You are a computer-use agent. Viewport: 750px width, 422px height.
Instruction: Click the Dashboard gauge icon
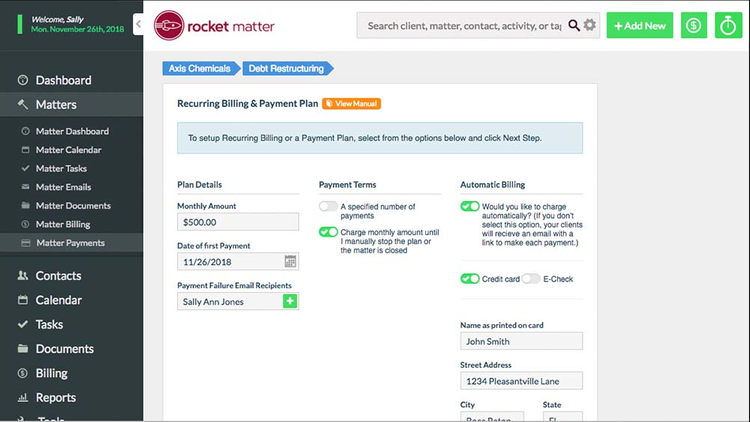coord(22,80)
